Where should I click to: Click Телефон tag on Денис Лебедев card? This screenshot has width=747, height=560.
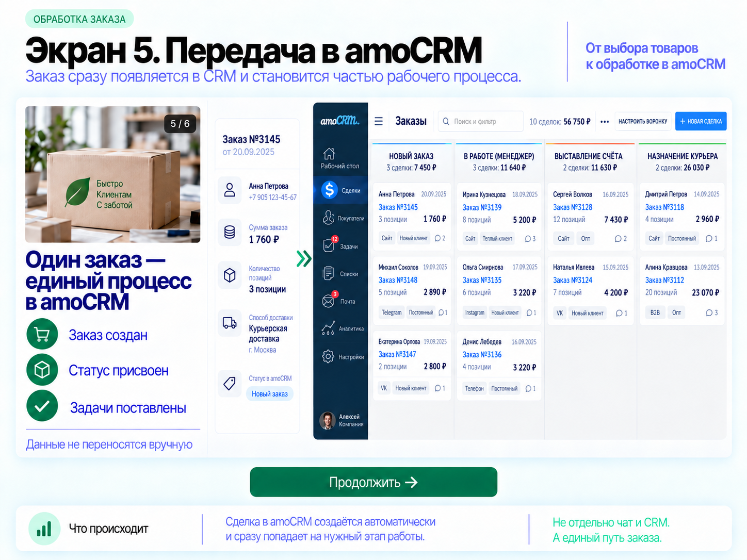point(474,388)
